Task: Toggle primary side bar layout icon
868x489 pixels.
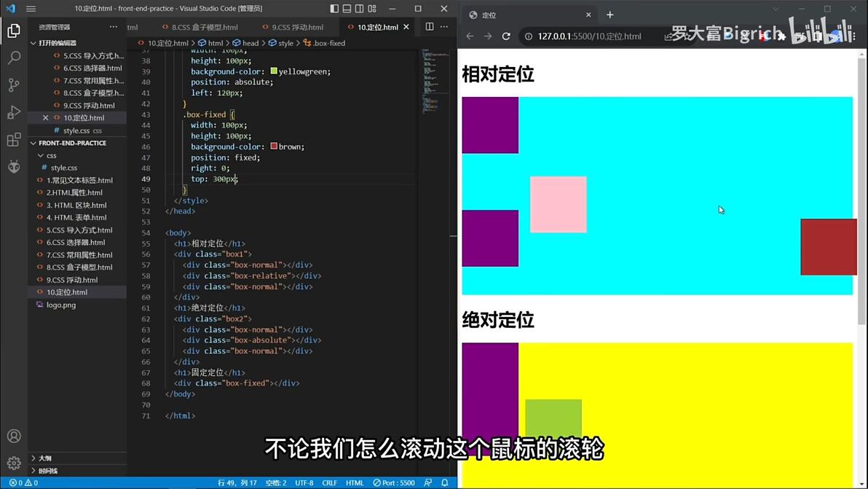Action: [x=334, y=8]
